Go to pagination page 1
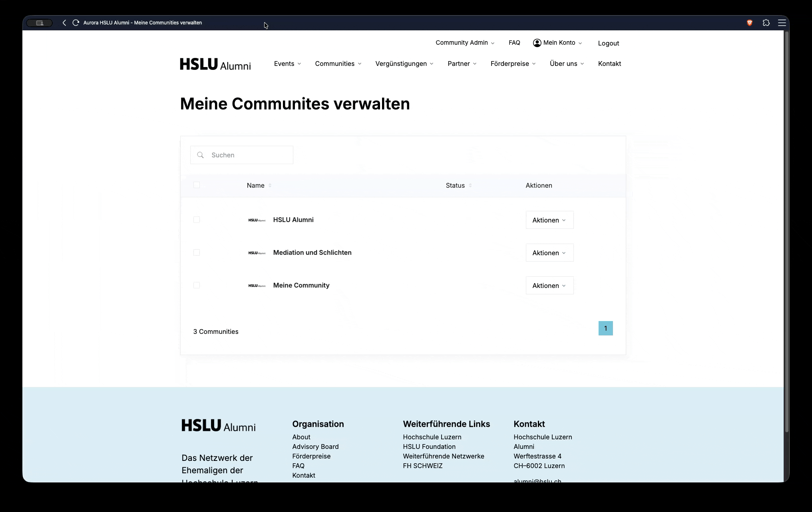 pyautogui.click(x=605, y=328)
